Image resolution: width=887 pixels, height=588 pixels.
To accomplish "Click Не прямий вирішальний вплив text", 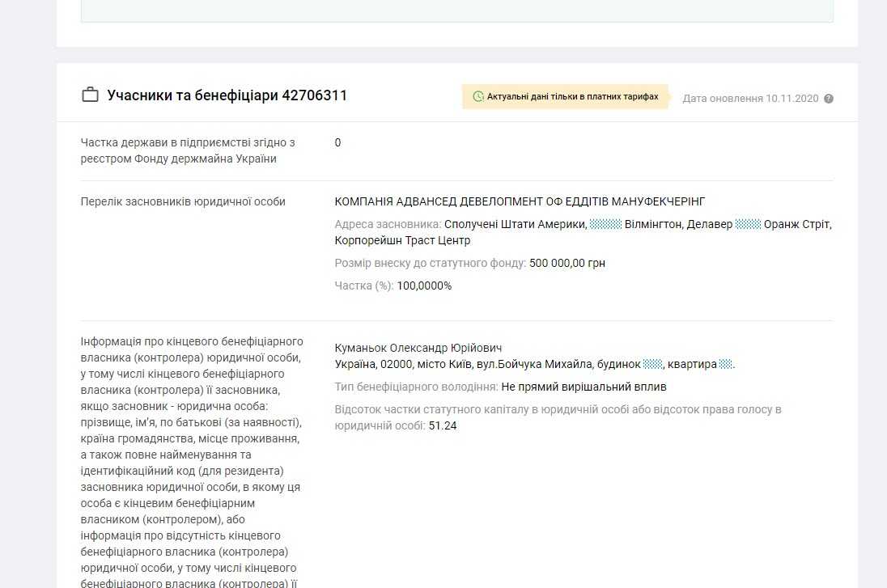I will click(584, 387).
